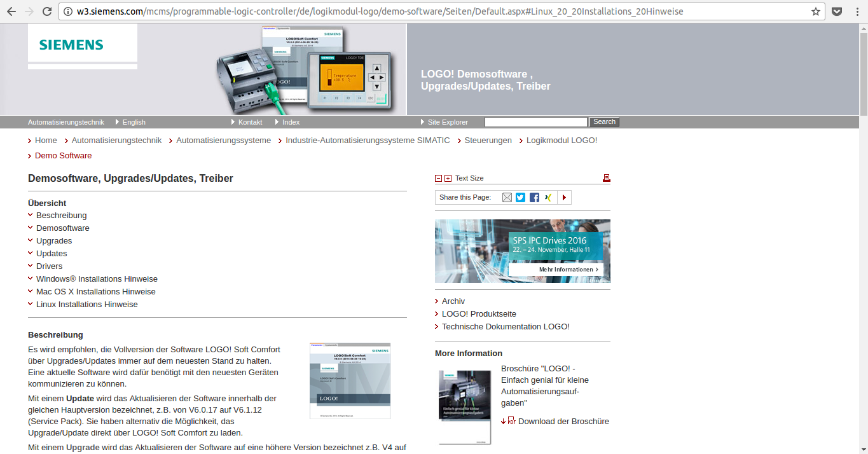Open the Kontakt page
The image size is (868, 454).
coord(250,121)
